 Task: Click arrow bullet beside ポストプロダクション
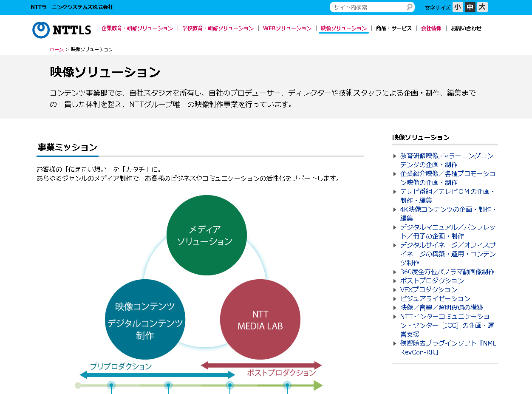tap(395, 281)
